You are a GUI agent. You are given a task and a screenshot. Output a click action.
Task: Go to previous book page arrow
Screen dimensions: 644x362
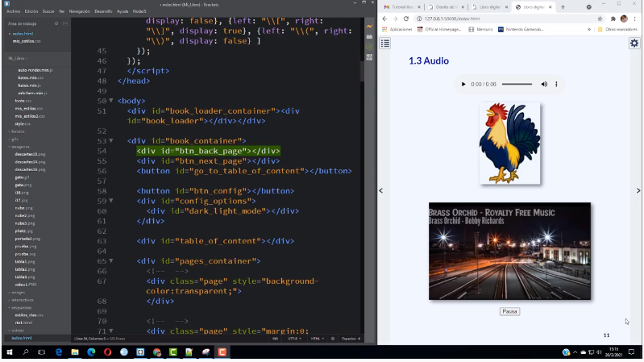(380, 190)
